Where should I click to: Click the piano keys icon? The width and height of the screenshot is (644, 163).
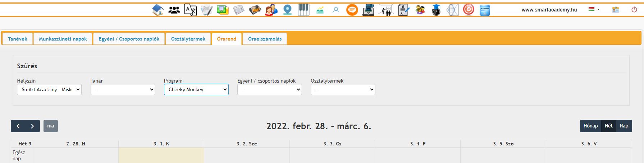(303, 10)
